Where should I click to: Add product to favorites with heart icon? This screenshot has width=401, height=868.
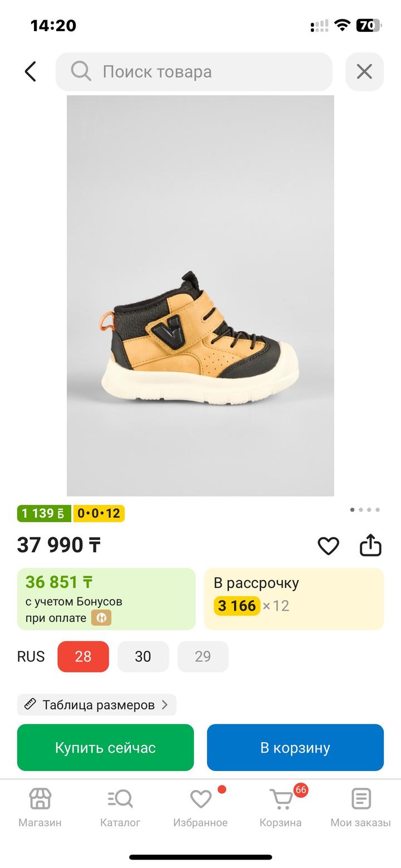328,545
